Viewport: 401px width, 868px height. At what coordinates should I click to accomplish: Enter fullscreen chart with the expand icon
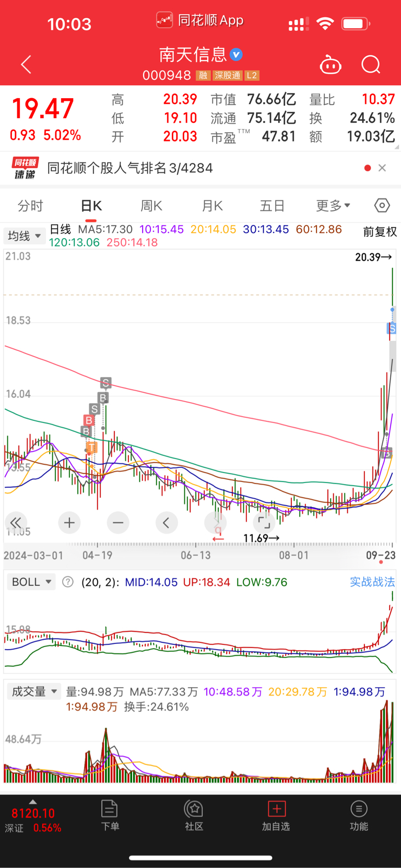tap(264, 522)
